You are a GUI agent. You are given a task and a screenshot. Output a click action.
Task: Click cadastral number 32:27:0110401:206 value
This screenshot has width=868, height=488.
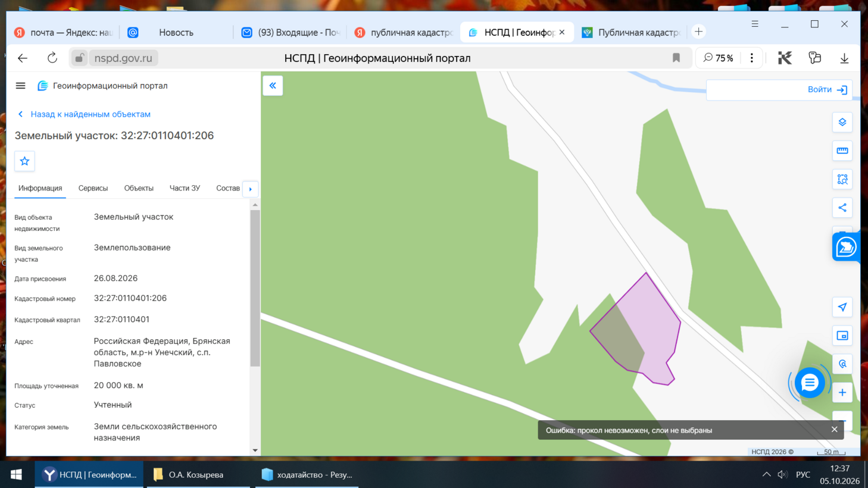(x=130, y=298)
